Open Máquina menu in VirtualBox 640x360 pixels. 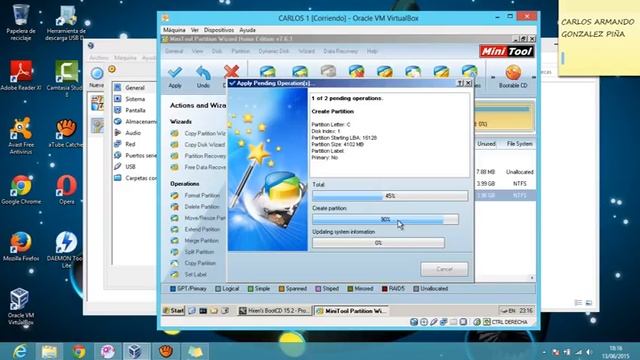(x=174, y=30)
